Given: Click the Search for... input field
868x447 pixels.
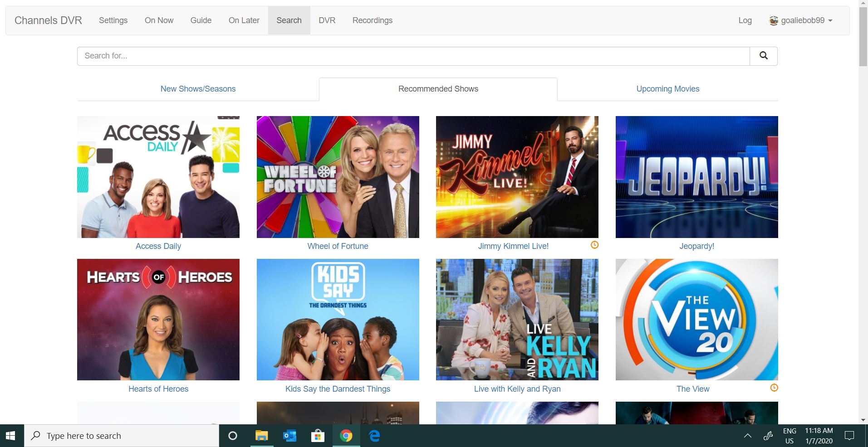Looking at the screenshot, I should coord(413,56).
